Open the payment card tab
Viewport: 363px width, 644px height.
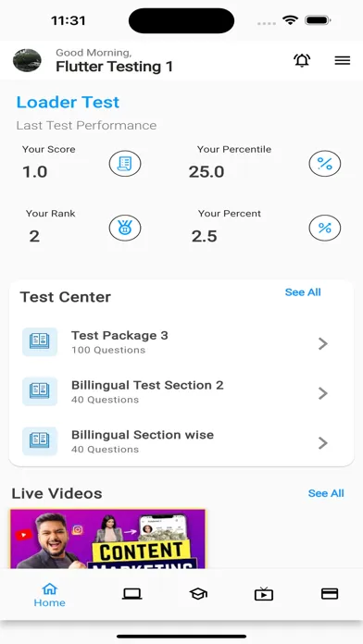(x=330, y=594)
